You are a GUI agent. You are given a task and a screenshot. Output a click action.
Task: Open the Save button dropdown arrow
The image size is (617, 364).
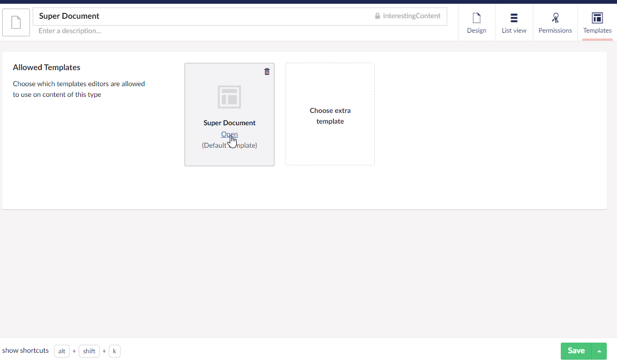tap(599, 351)
